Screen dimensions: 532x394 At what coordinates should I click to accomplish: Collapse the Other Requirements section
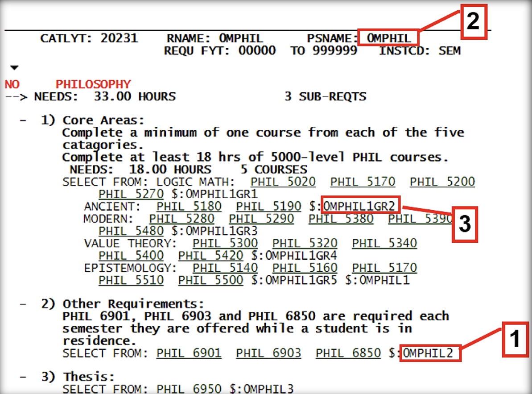[23, 304]
